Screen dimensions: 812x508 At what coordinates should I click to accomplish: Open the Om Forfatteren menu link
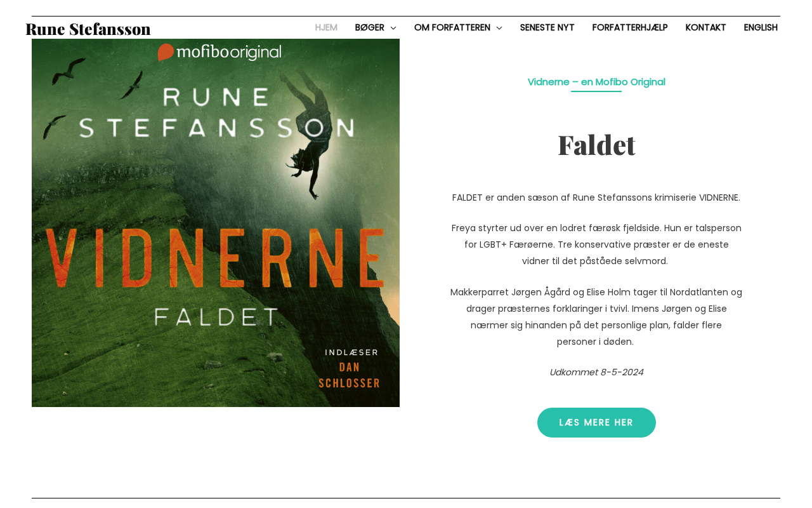pyautogui.click(x=452, y=28)
